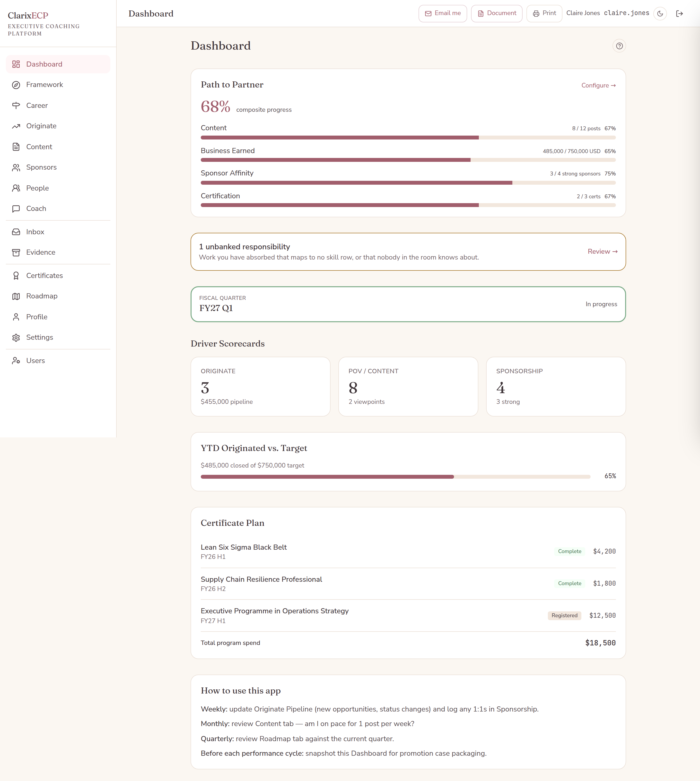
Task: Open the Evidence sidebar item
Action: click(x=58, y=252)
